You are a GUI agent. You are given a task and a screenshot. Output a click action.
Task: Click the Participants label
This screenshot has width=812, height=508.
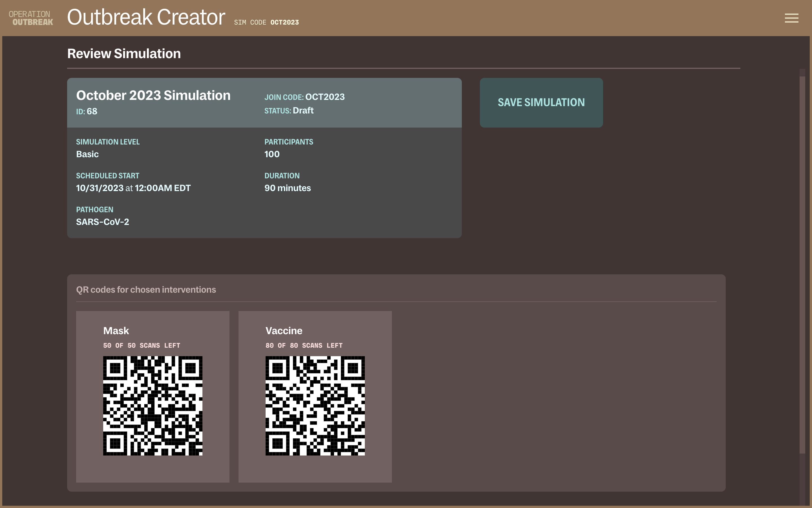point(288,142)
